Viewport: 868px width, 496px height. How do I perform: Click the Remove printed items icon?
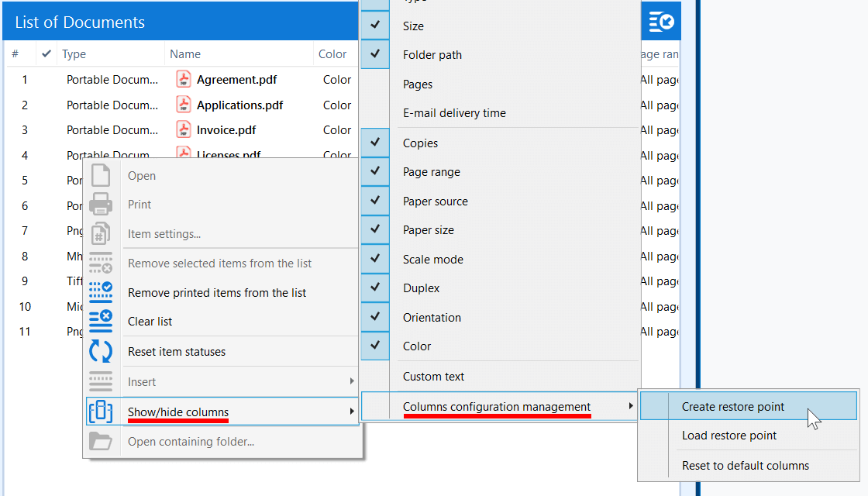[101, 292]
